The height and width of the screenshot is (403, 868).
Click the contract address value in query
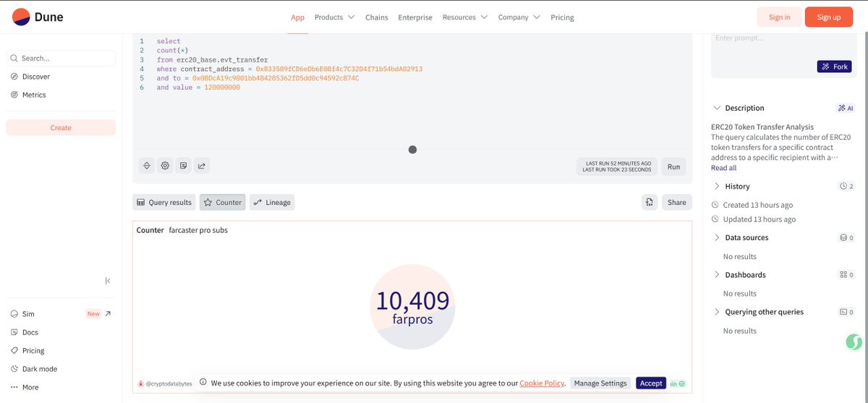pos(339,69)
